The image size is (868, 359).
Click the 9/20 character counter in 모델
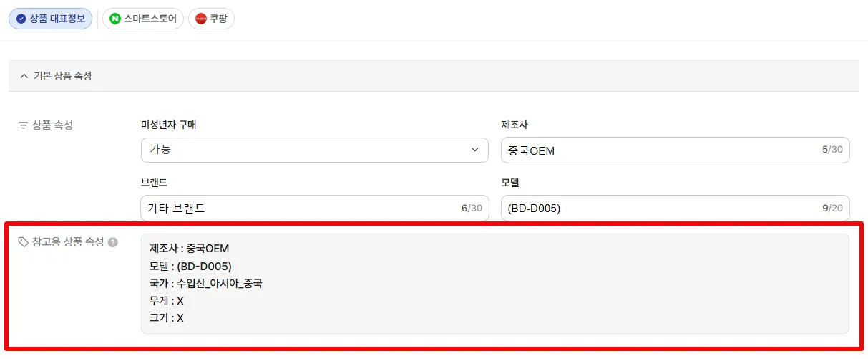click(832, 209)
